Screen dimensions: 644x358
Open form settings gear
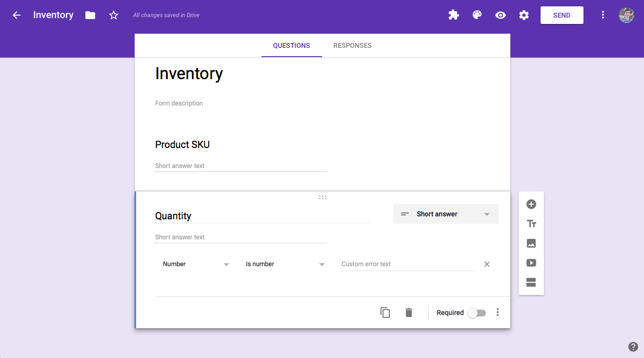(x=524, y=15)
